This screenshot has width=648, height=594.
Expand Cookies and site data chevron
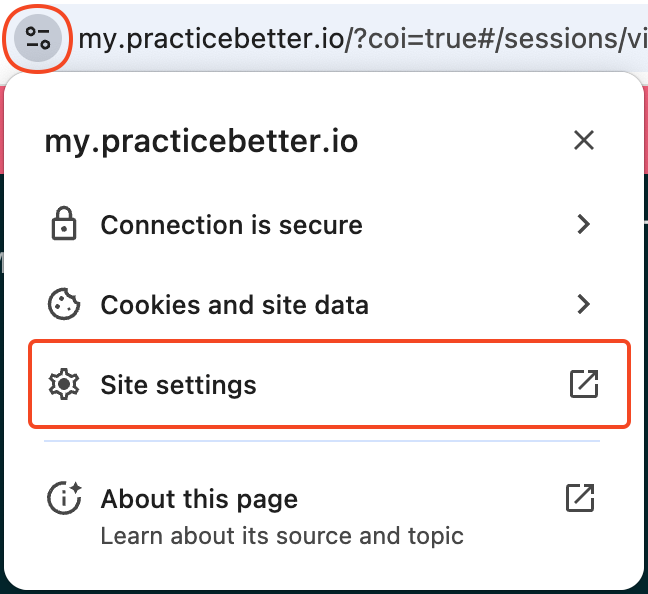tap(583, 304)
